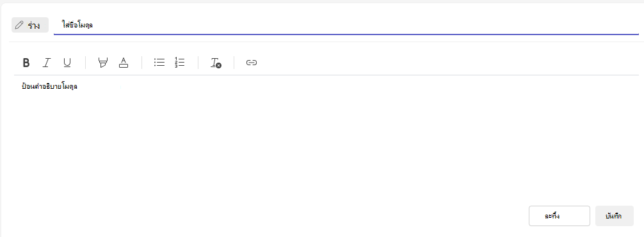
Task: Discard changes with ละทิ้ง button
Action: 559,216
